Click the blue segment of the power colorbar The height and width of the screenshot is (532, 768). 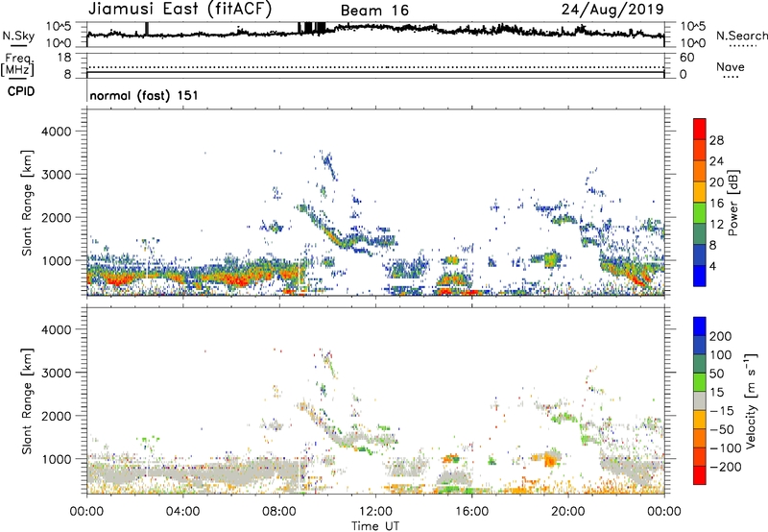(700, 276)
